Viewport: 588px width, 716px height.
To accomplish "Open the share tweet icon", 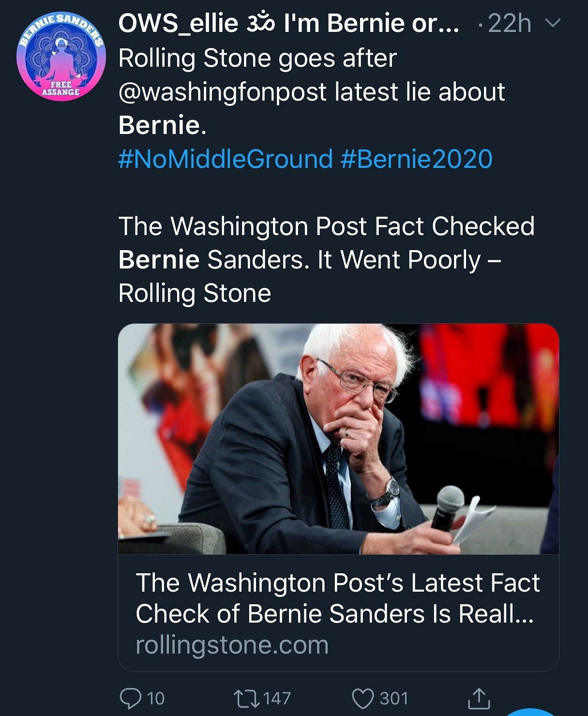I will pos(479,699).
